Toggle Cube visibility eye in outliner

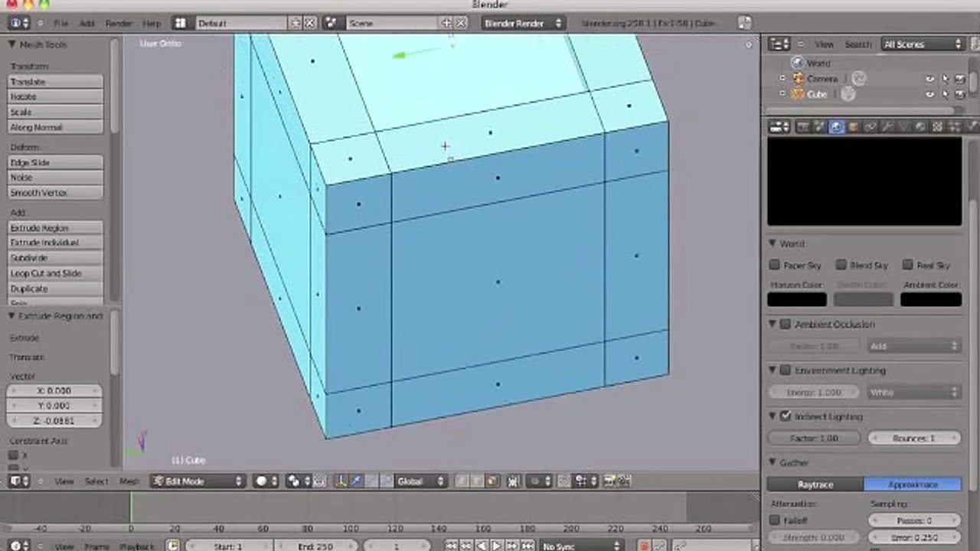(930, 94)
